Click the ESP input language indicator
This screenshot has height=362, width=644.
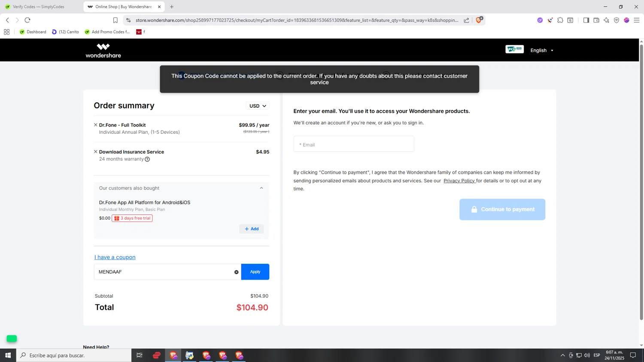[x=597, y=355]
